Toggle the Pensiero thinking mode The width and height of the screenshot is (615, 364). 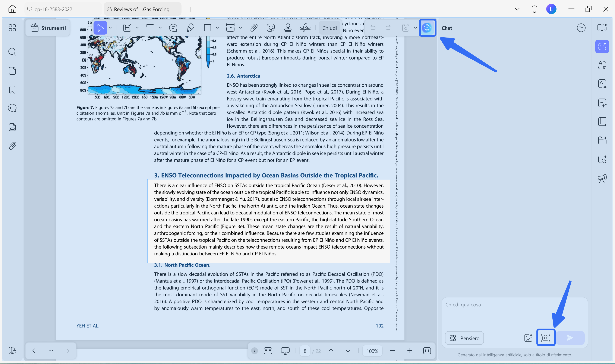pyautogui.click(x=464, y=338)
